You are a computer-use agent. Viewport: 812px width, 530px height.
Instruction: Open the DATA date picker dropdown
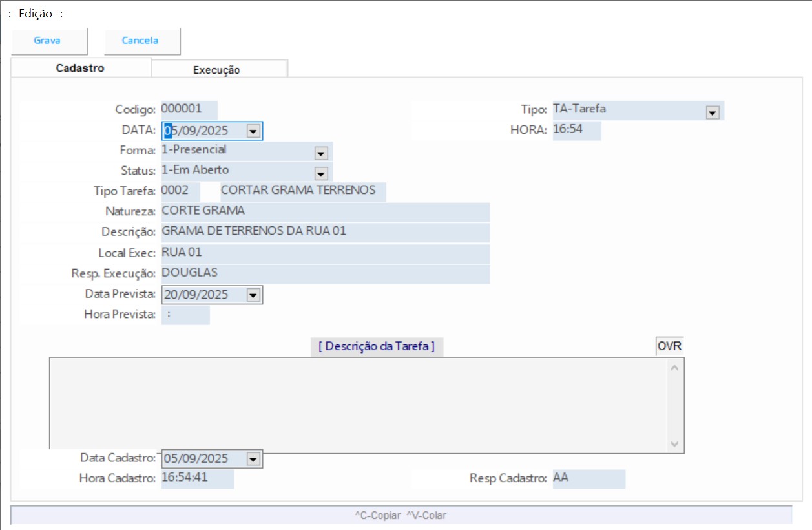pos(253,131)
